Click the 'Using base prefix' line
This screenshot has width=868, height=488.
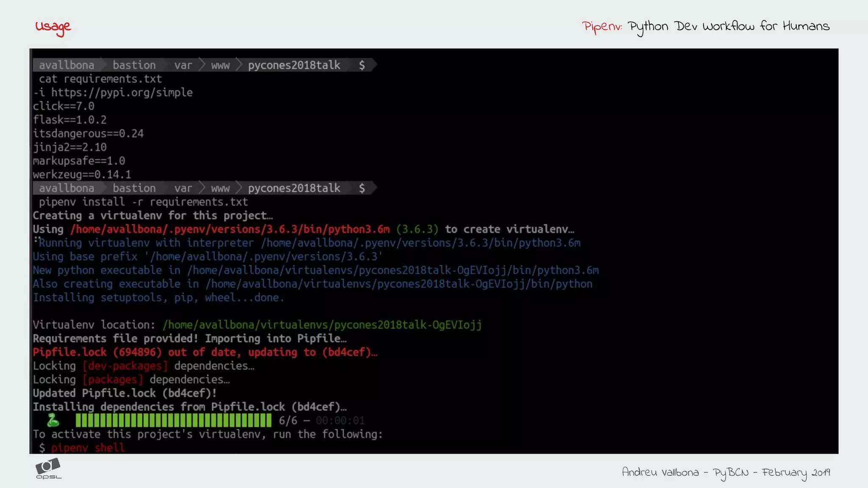pos(208,256)
